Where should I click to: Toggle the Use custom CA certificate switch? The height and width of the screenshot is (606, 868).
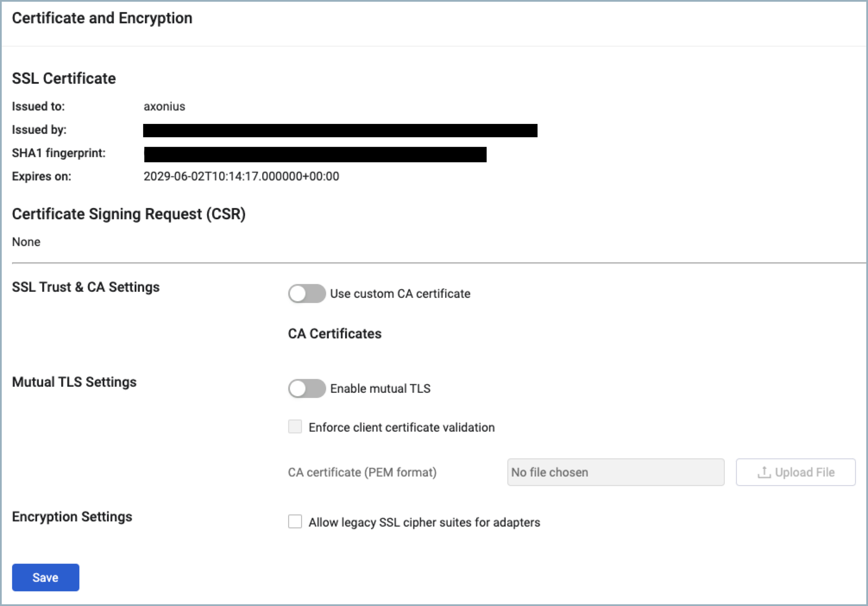[x=307, y=294]
